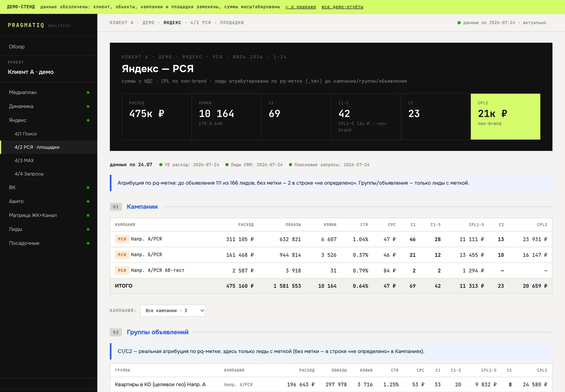The width and height of the screenshot is (565, 392).
Task: Click ЯНДЕКС in the breadcrumb
Action: pyautogui.click(x=172, y=23)
